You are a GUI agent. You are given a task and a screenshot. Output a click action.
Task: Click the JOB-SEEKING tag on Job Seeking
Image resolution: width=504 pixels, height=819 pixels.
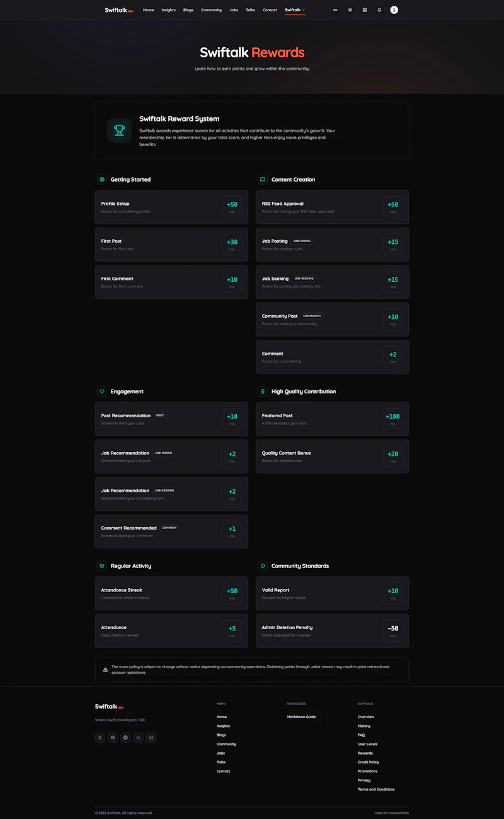tap(304, 279)
